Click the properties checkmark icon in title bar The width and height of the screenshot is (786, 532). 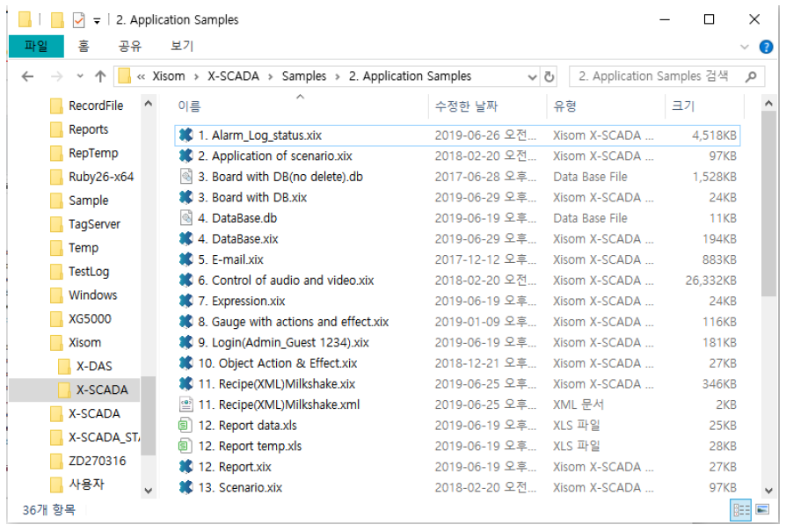(x=78, y=20)
